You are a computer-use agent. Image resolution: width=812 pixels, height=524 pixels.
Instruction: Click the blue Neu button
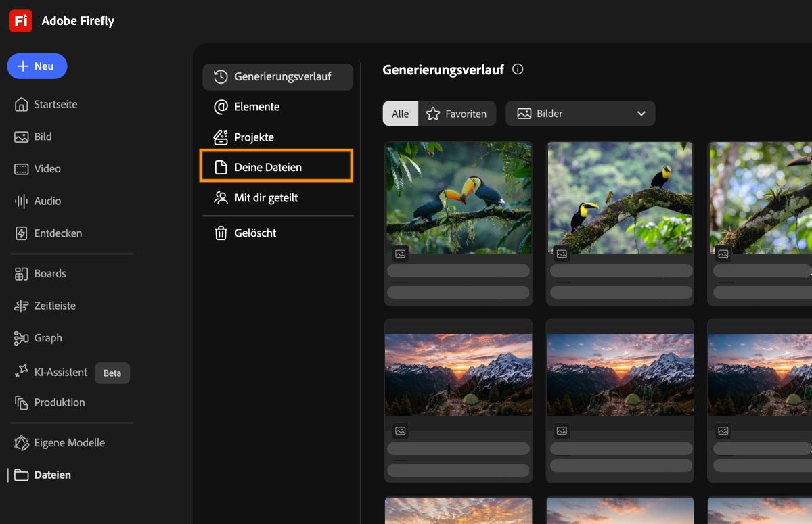[37, 66]
